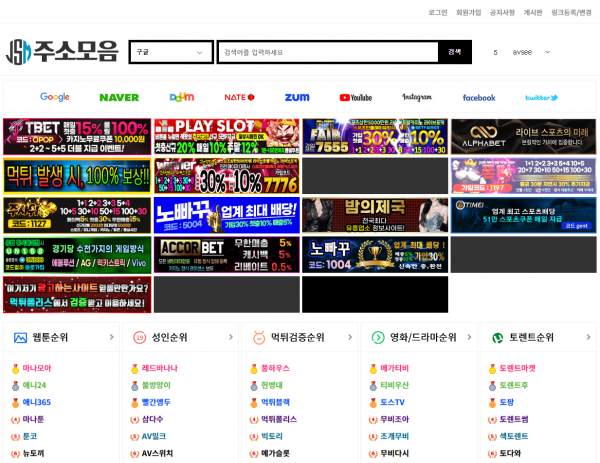This screenshot has width=600, height=463.
Task: Click the 토렌트순위 green icon
Action: [x=497, y=338]
